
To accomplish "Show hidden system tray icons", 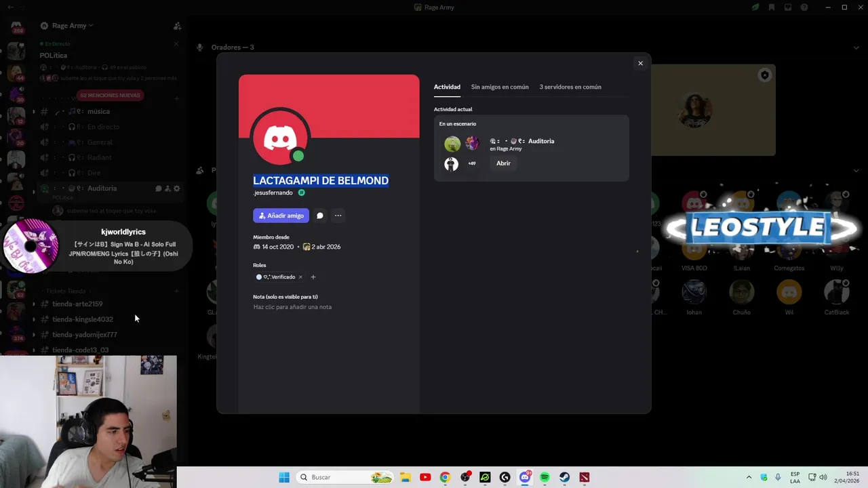I will (x=749, y=477).
